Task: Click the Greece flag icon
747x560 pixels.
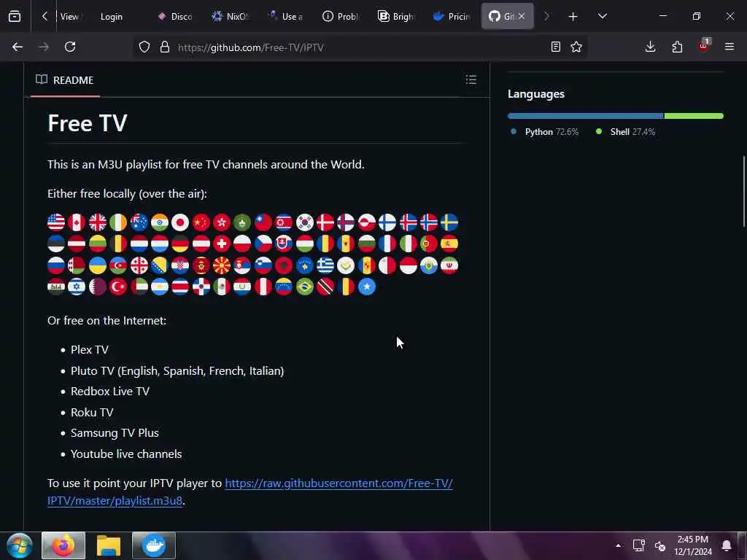Action: point(325,265)
